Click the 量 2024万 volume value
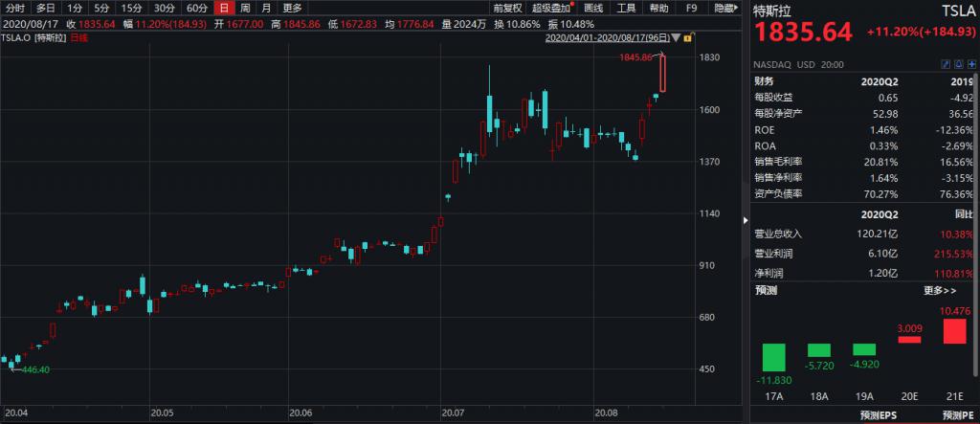 [x=466, y=24]
